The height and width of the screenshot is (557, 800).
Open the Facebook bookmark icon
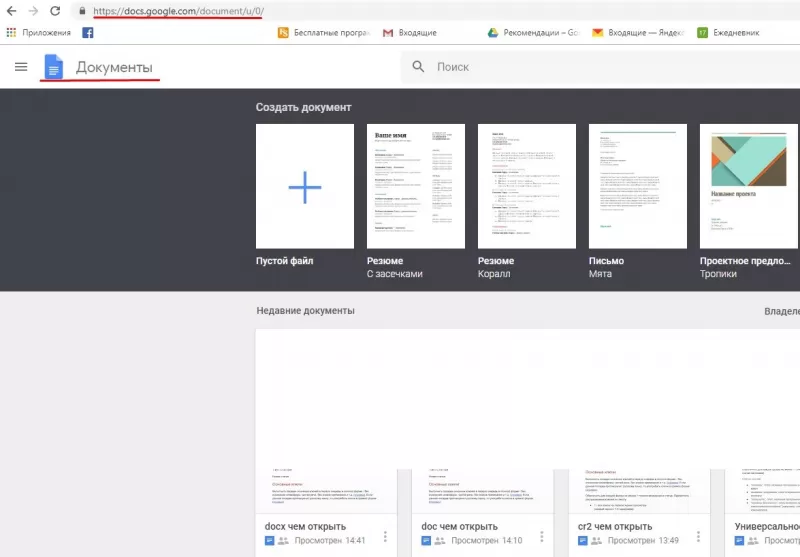click(88, 33)
